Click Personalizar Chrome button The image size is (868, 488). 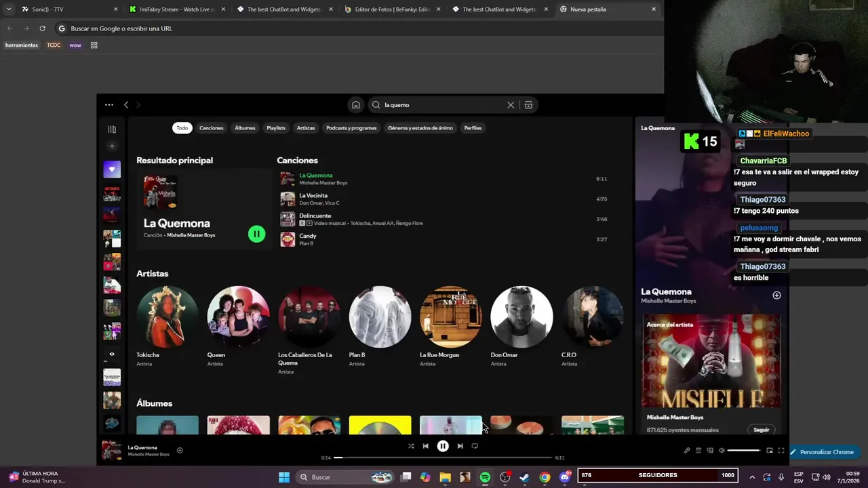click(822, 452)
